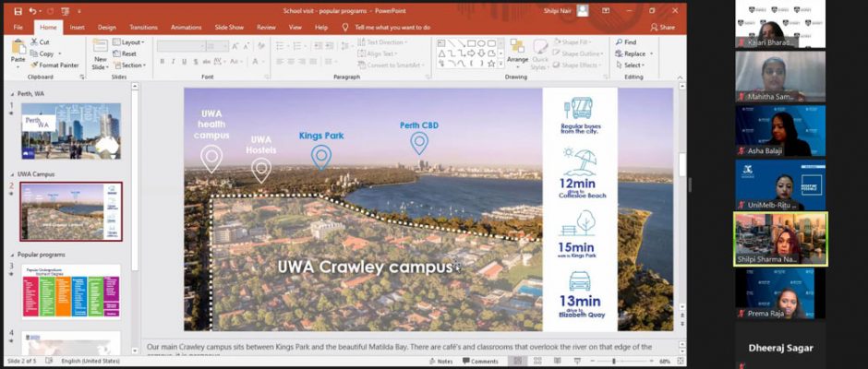Image resolution: width=868 pixels, height=369 pixels.
Task: Align text left in Paragraph group
Action: coord(280,62)
